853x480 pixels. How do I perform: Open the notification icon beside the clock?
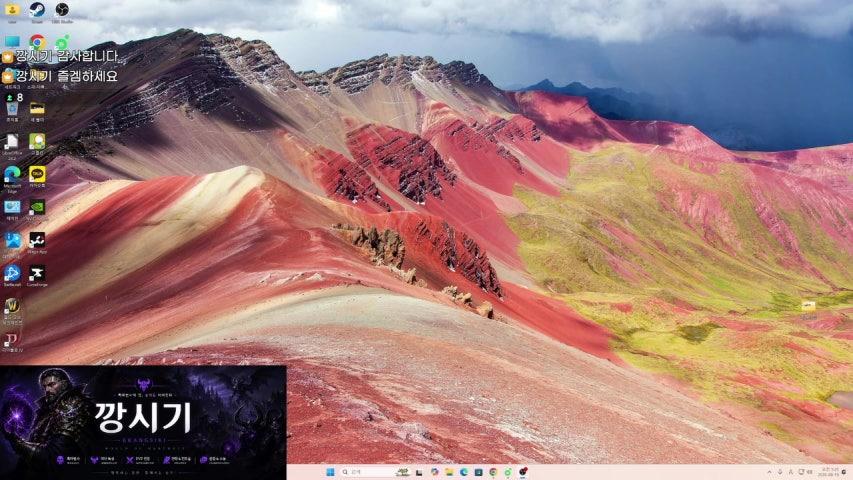tap(845, 472)
